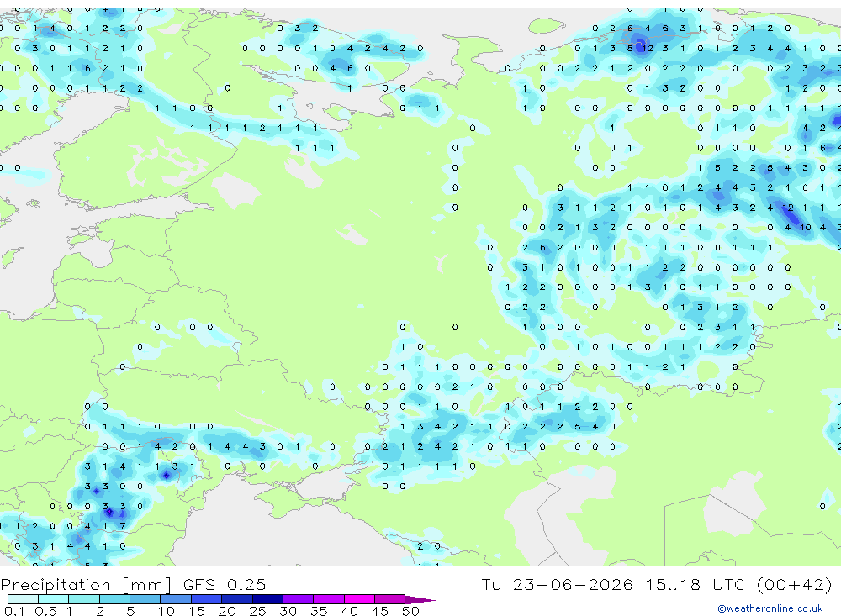This screenshot has width=841, height=616.
Task: Click the 45–50 mm legend color swatch
Action: [390, 599]
